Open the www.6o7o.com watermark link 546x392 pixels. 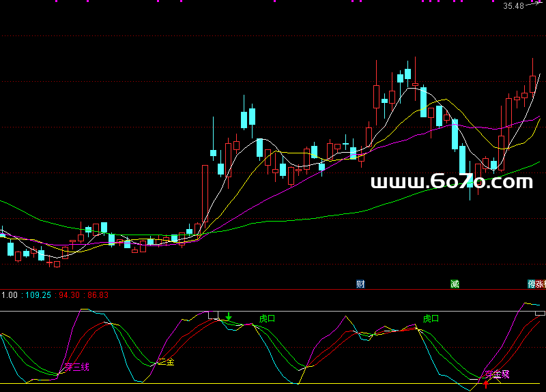(451, 182)
